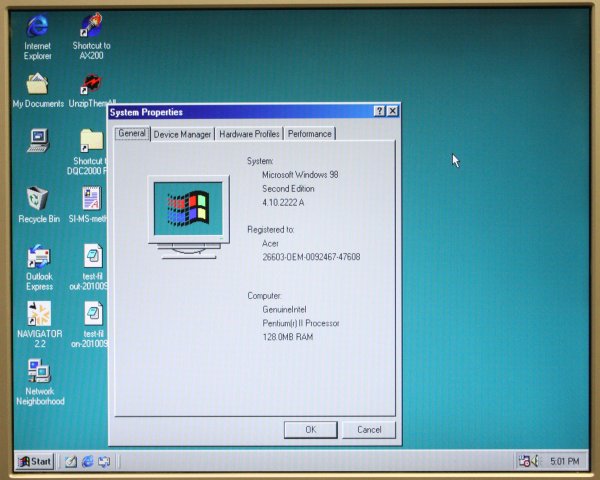This screenshot has width=600, height=480.
Task: Click the 'Registered to:' label
Action: (271, 230)
